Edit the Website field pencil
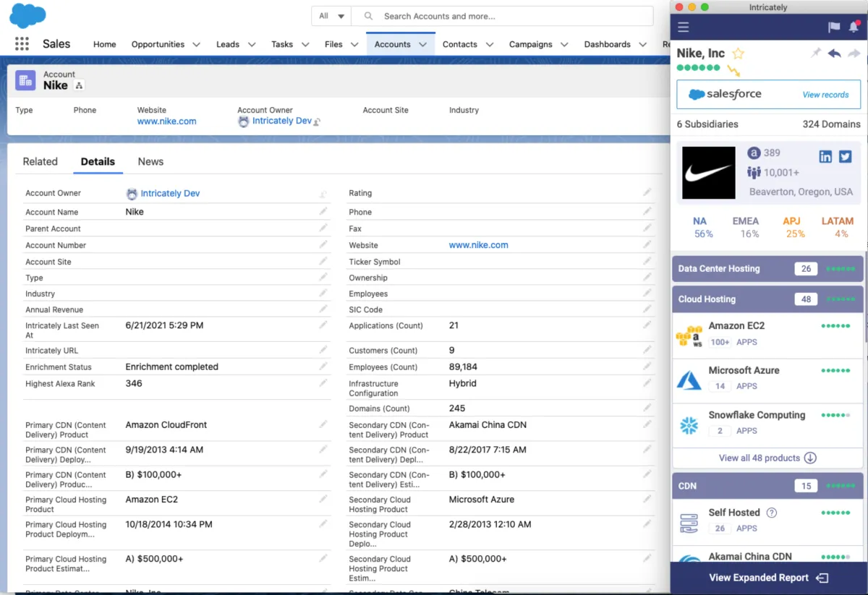This screenshot has width=868, height=595. (x=647, y=245)
